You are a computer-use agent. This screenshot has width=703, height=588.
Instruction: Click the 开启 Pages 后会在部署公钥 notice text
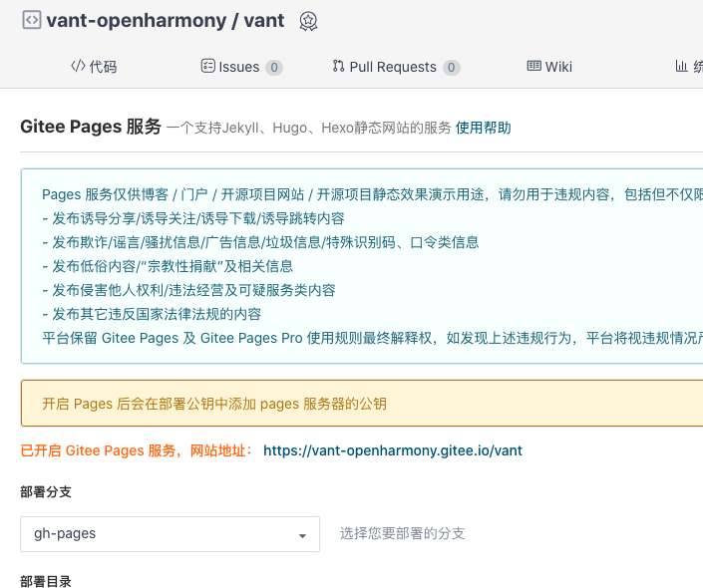(214, 404)
